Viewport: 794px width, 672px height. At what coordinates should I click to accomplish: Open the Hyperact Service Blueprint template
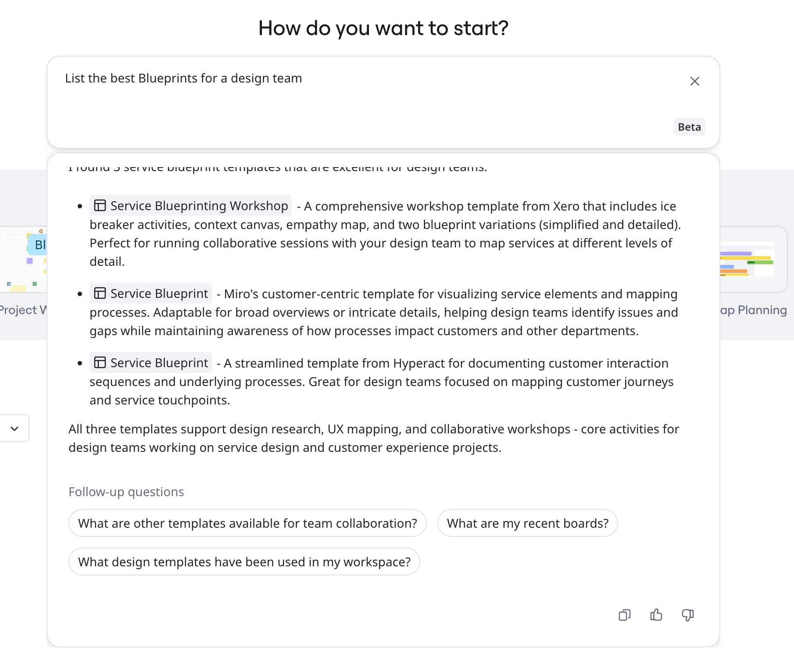coord(159,363)
